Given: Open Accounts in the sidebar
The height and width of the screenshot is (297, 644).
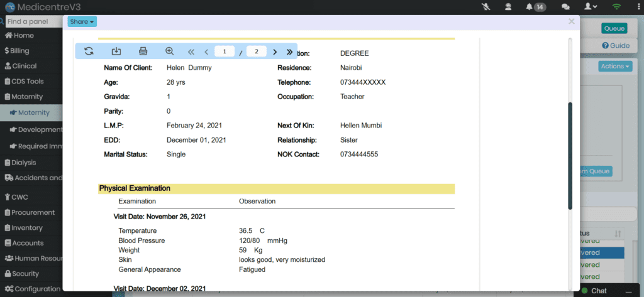Looking at the screenshot, I should (x=24, y=243).
